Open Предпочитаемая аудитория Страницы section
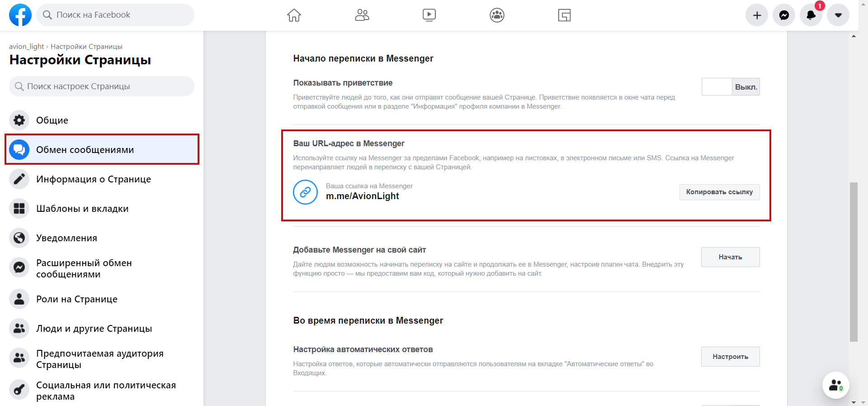The image size is (868, 406). [102, 359]
